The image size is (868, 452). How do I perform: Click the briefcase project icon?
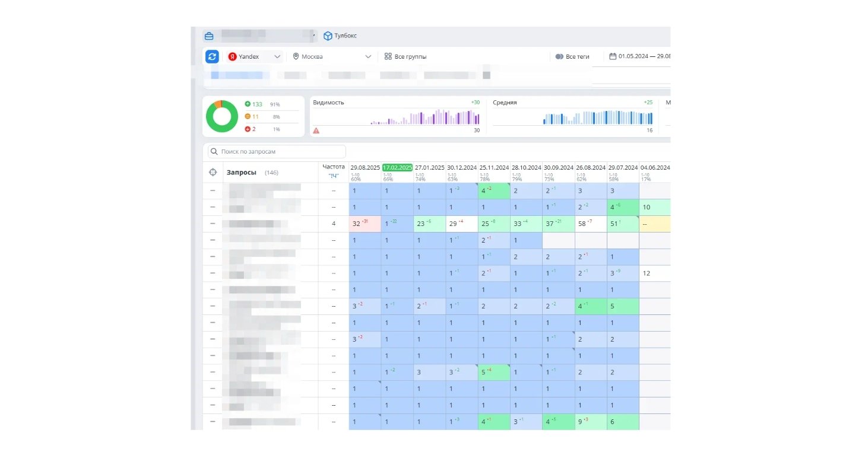209,36
